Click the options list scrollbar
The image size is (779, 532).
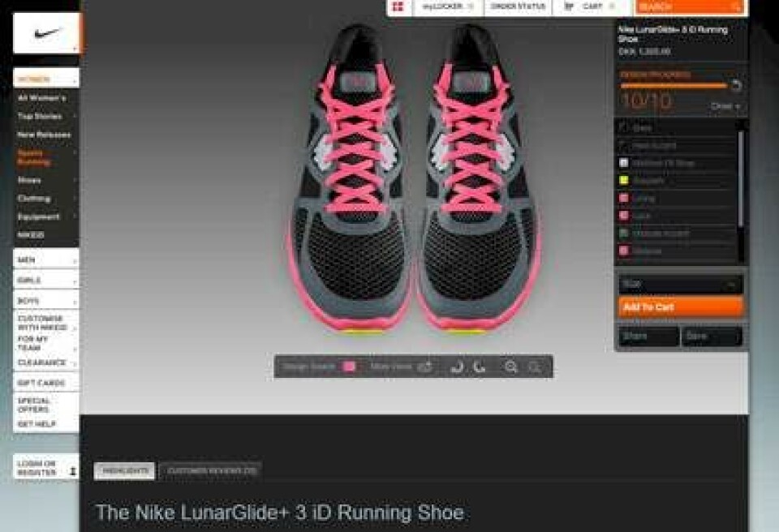(x=741, y=179)
